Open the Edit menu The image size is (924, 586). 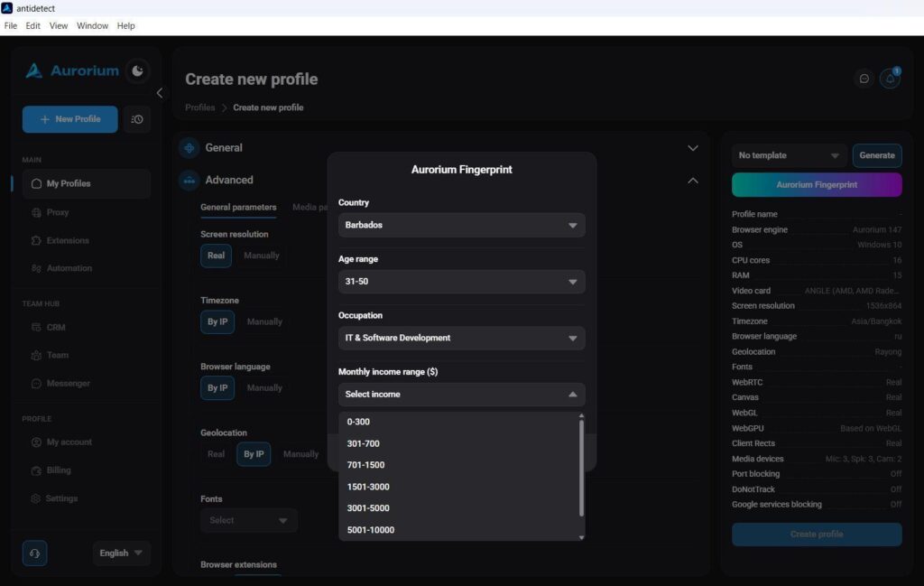pyautogui.click(x=33, y=26)
